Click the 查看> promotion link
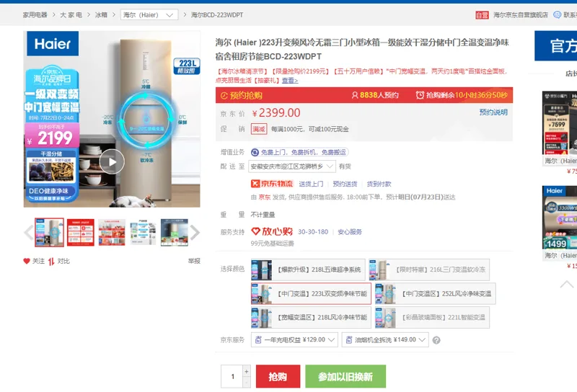The image size is (577, 392). [x=290, y=80]
